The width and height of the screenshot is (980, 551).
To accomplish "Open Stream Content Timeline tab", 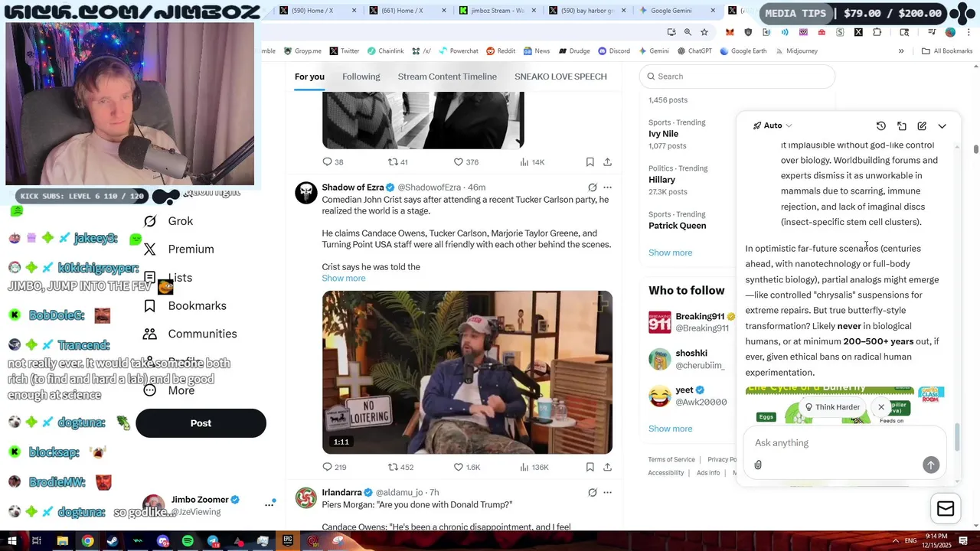I will [x=447, y=77].
